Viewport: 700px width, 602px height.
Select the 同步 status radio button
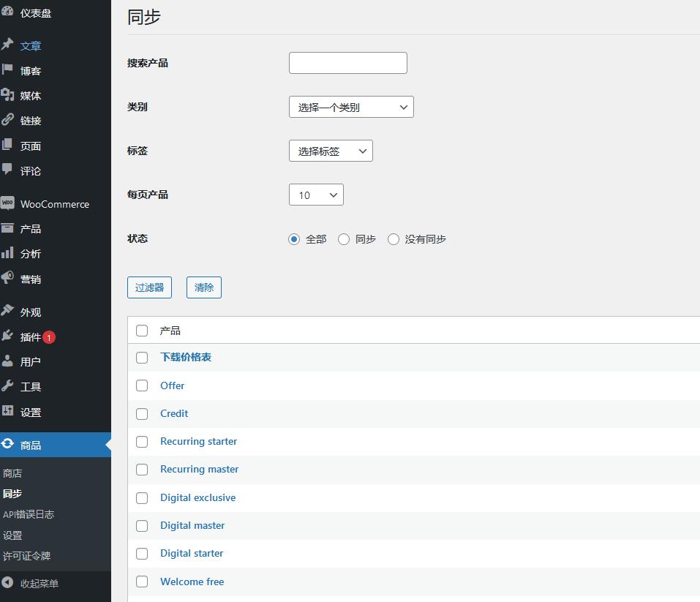click(344, 239)
